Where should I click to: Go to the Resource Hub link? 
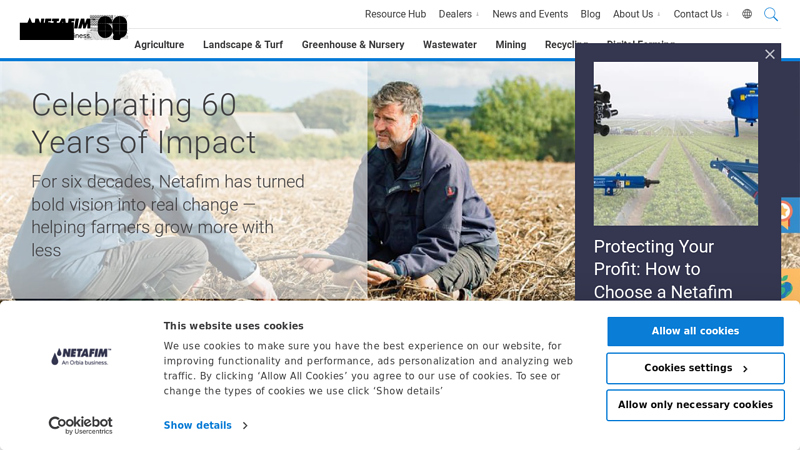395,14
